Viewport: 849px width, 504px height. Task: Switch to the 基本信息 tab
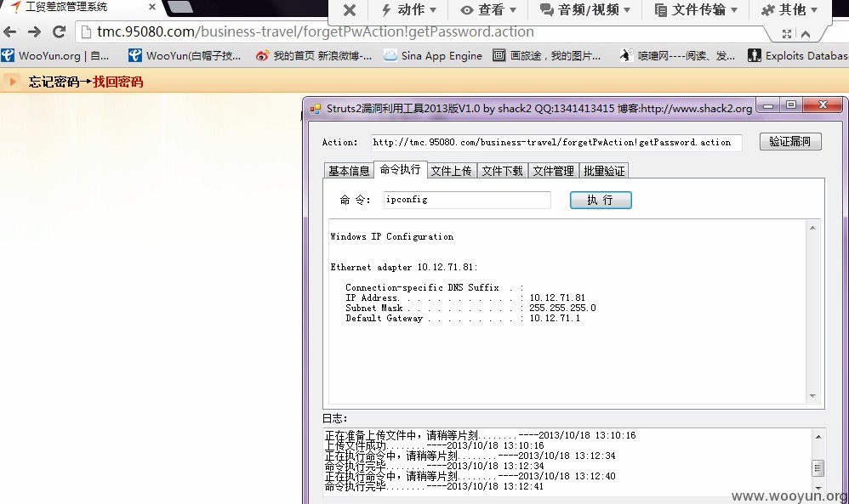click(349, 171)
